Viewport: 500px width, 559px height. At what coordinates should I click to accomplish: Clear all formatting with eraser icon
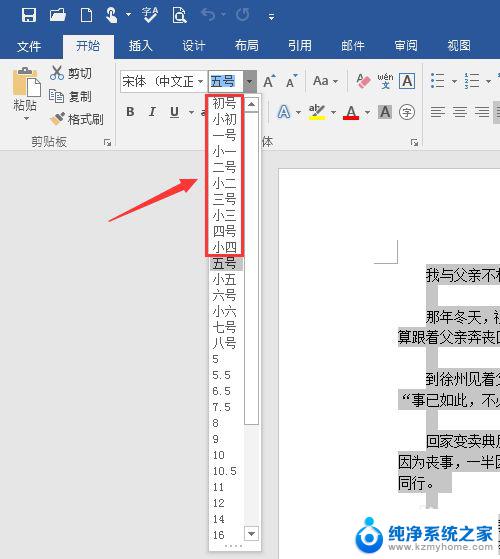pos(364,81)
